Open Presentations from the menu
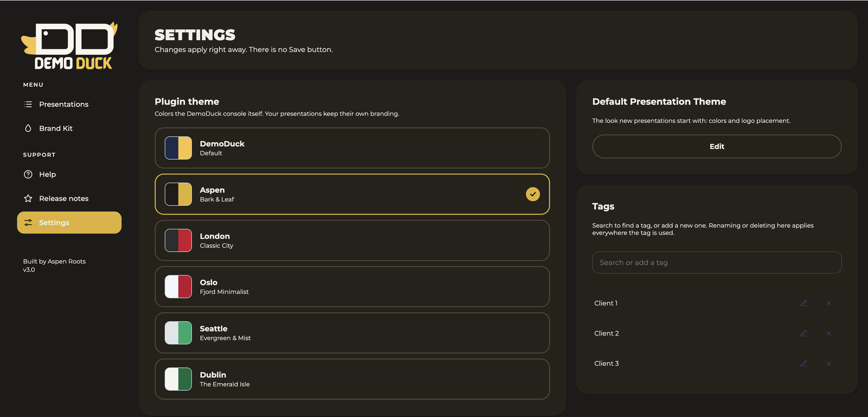The height and width of the screenshot is (417, 868). (x=69, y=104)
